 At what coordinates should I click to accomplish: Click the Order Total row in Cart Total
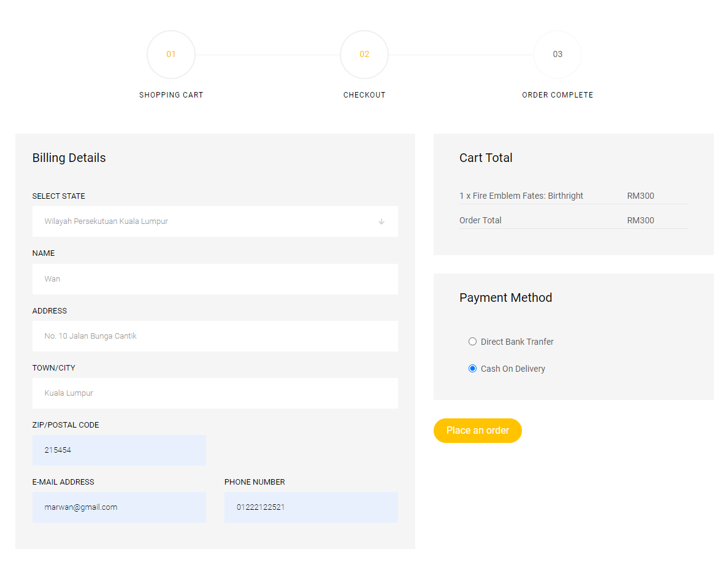click(x=480, y=220)
